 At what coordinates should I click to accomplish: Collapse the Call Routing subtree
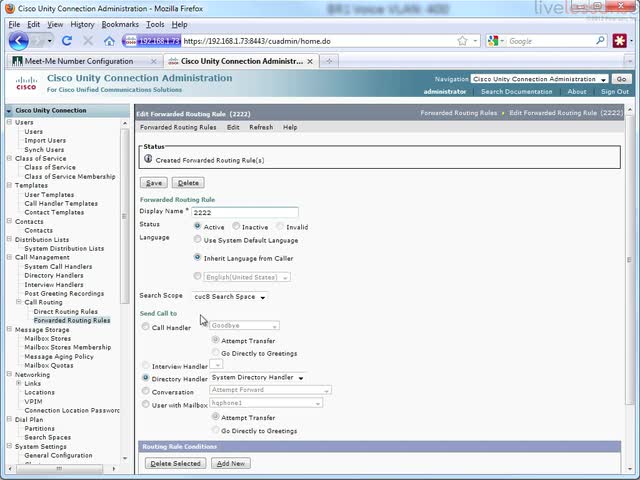(19, 302)
